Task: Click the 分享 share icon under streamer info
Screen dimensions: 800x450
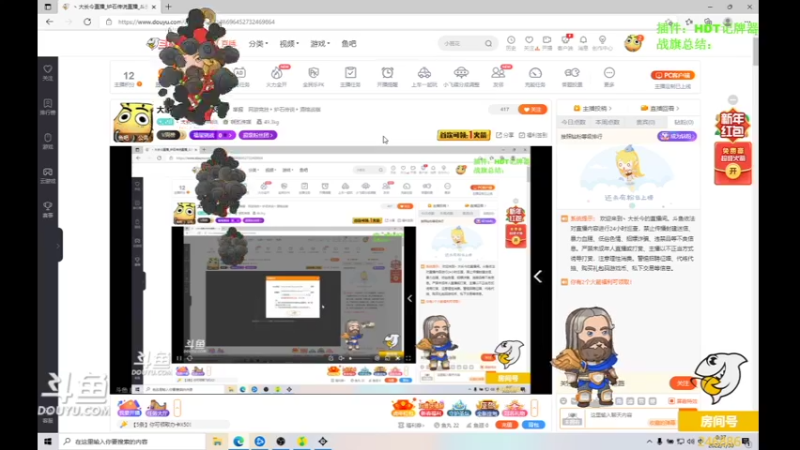Action: coord(505,135)
